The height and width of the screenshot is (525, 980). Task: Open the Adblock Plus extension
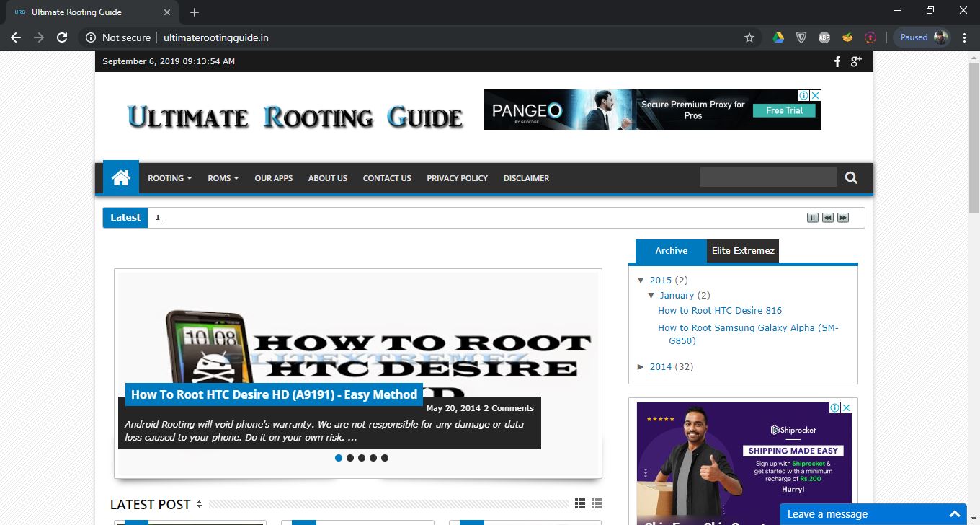coord(824,37)
